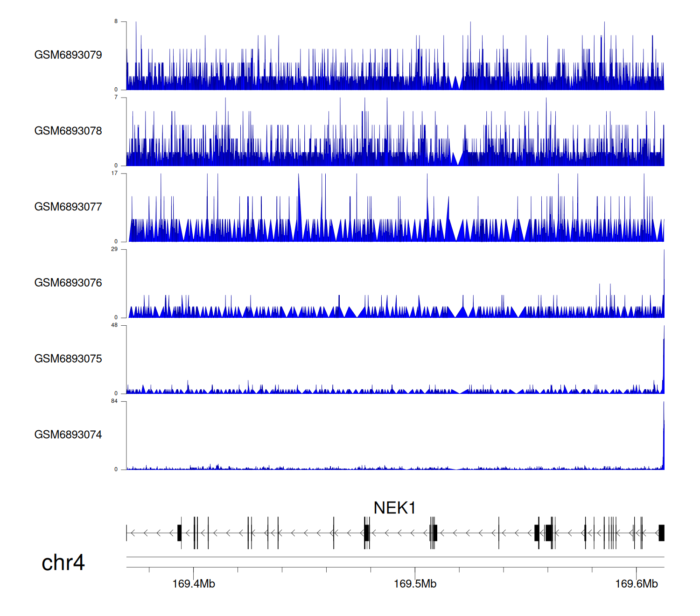Select the 169.5Mb position label

415,584
